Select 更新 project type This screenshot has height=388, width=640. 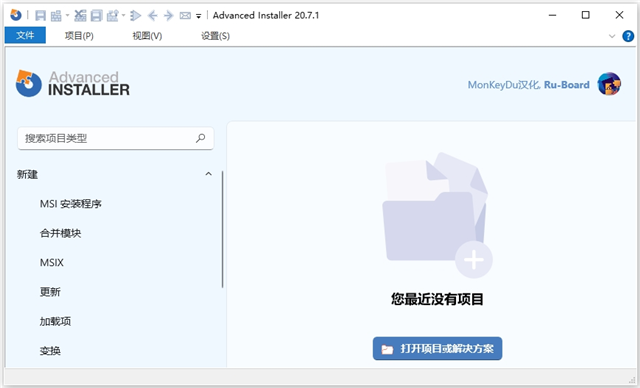[50, 292]
